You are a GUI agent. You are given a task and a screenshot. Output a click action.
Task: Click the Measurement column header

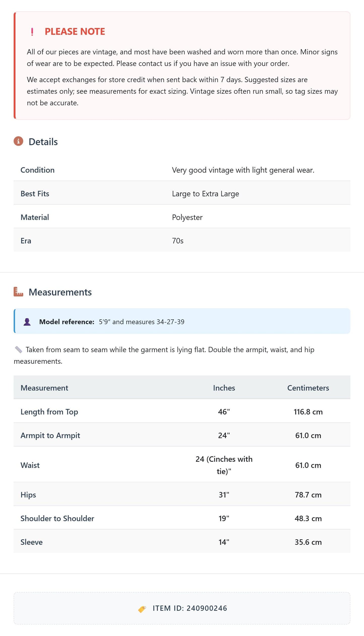click(44, 388)
